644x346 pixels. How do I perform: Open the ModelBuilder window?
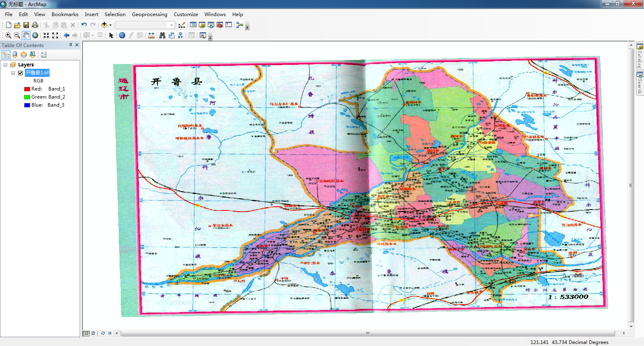240,25
